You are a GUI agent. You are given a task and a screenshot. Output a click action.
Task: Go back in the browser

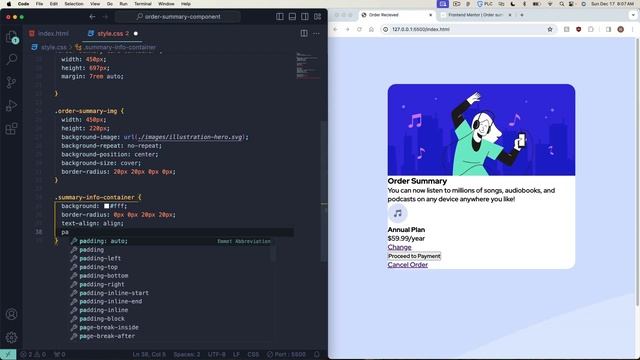click(335, 29)
